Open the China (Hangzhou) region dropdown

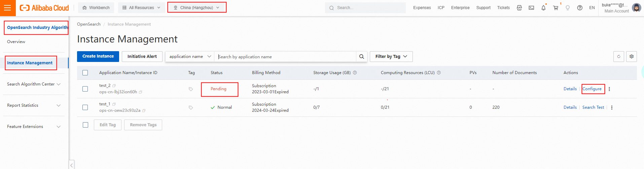pos(197,7)
